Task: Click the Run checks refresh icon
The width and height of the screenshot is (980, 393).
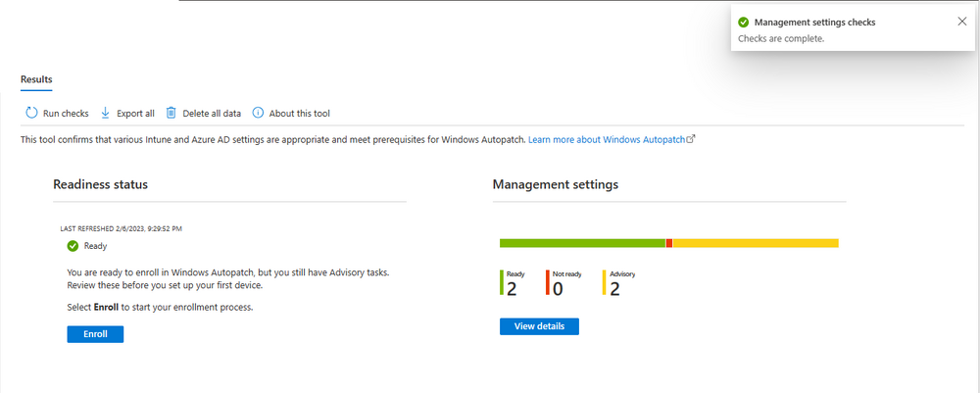Action: click(31, 113)
